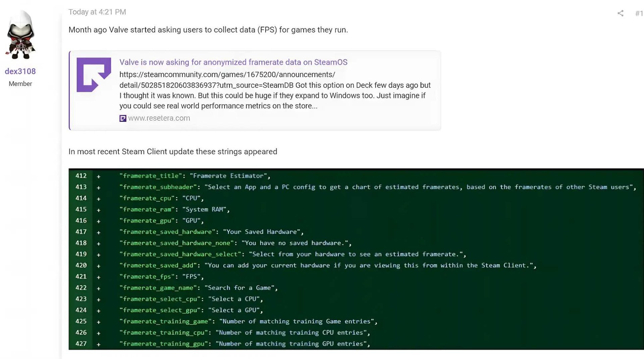Visit the www.resetera.com source link
This screenshot has height=359, width=644.
[159, 118]
